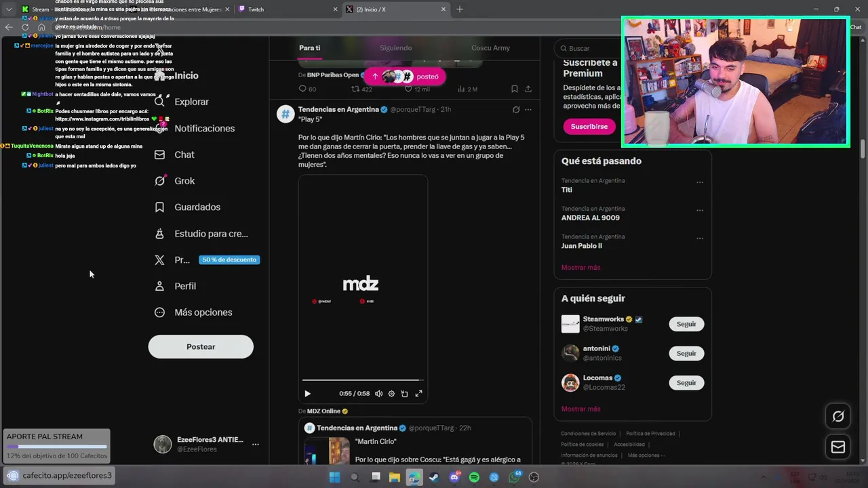Open Chat in the X sidebar
The height and width of the screenshot is (488, 868).
[174, 155]
